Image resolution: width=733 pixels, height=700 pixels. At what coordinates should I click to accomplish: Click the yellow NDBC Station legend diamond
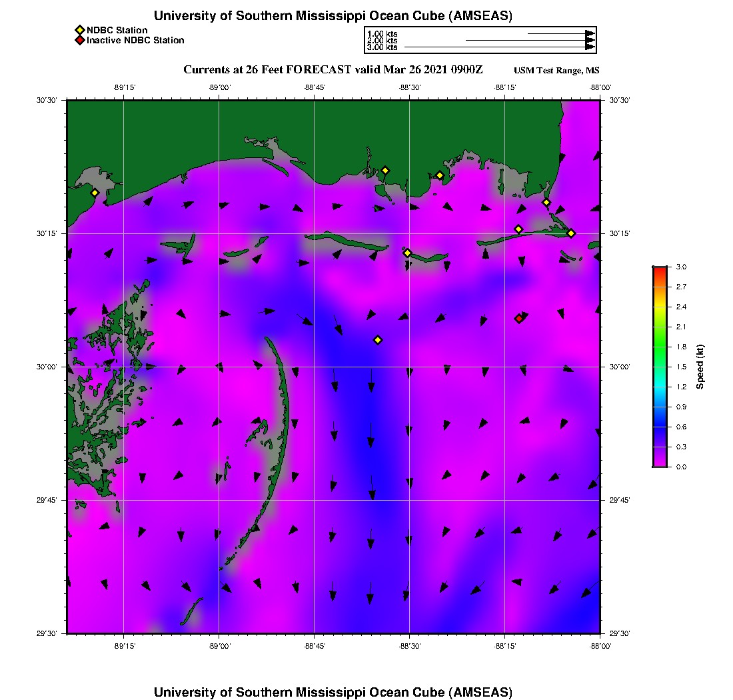(79, 31)
